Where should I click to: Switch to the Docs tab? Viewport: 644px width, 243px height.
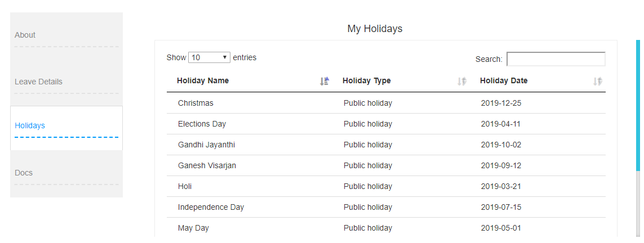24,173
